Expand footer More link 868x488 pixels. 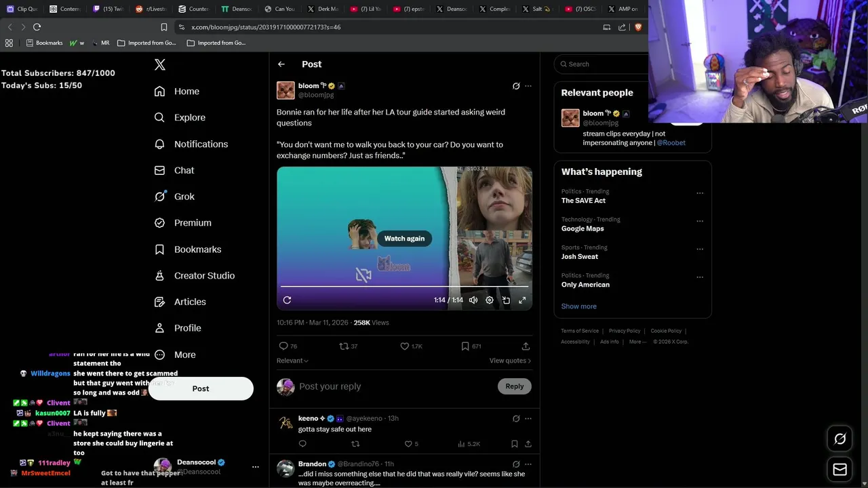click(637, 342)
